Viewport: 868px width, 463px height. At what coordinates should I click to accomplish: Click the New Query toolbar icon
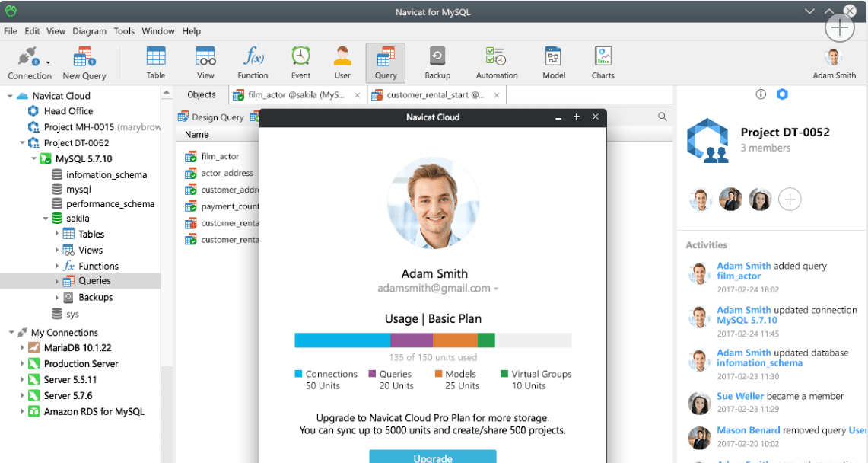point(84,63)
